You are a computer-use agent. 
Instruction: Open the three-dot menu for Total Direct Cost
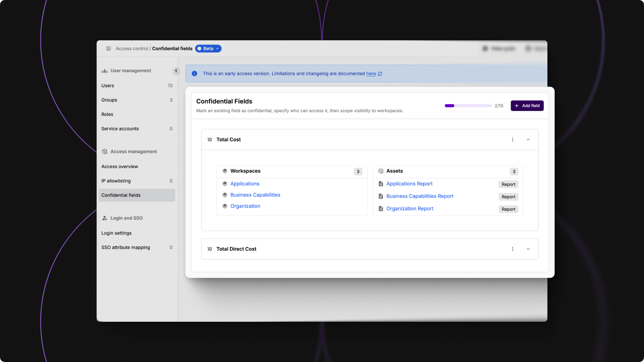click(x=512, y=249)
